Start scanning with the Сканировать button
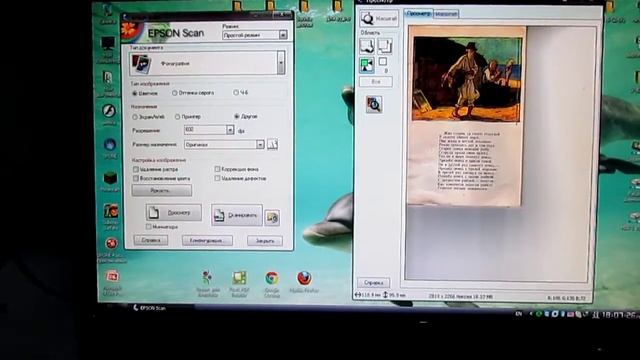Screen dimensions: 640x360 236,215
